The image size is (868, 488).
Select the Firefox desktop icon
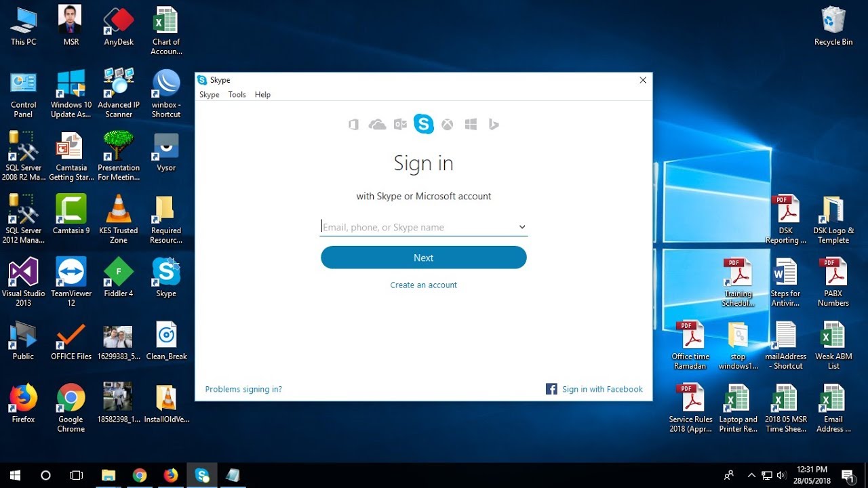coord(24,404)
